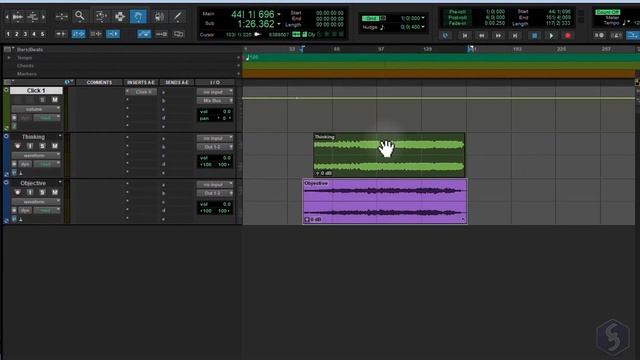Mute the Thinking track
The height and width of the screenshot is (360, 640).
coord(55,146)
